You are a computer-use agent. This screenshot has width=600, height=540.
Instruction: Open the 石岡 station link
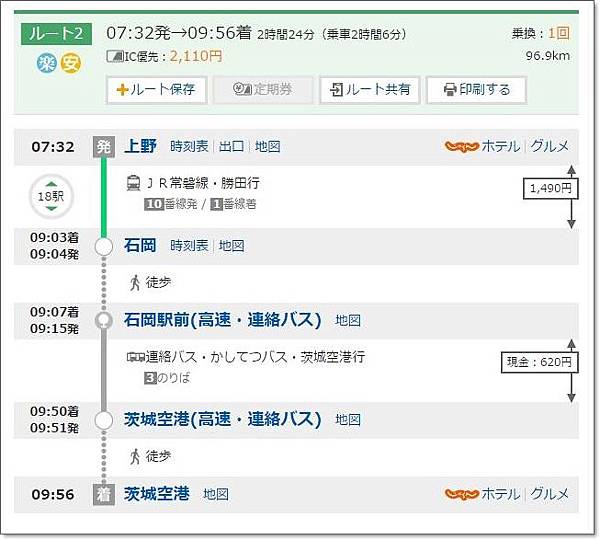140,246
